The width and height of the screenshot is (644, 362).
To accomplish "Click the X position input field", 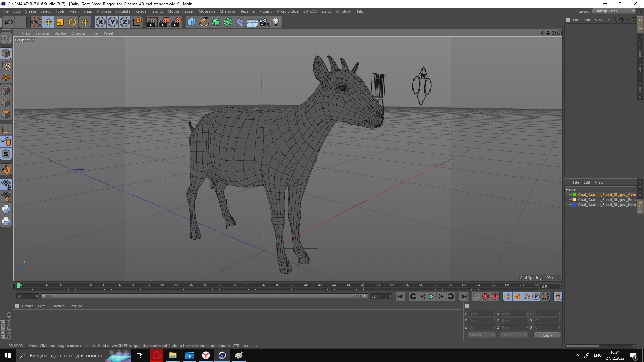I will pos(482,314).
